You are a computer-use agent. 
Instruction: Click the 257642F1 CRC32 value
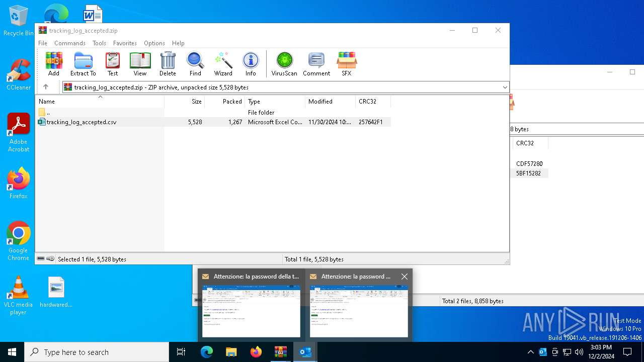click(371, 122)
